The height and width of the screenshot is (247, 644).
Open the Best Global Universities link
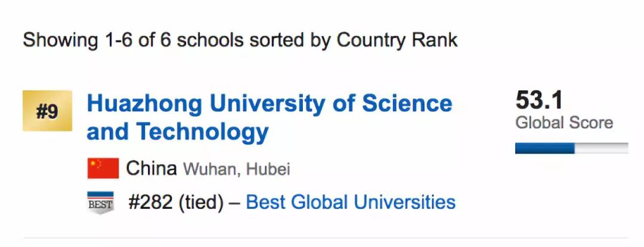pyautogui.click(x=351, y=202)
